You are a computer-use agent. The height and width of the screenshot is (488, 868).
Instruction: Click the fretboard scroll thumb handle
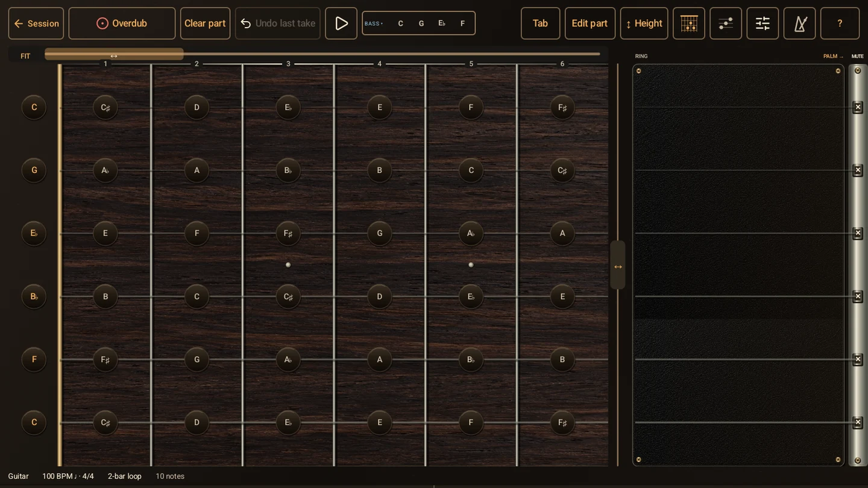pos(114,54)
